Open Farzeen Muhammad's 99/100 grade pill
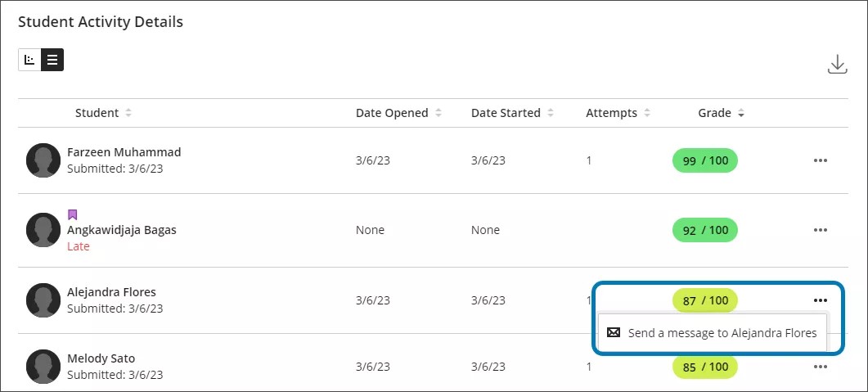This screenshot has height=392, width=868. (x=704, y=160)
